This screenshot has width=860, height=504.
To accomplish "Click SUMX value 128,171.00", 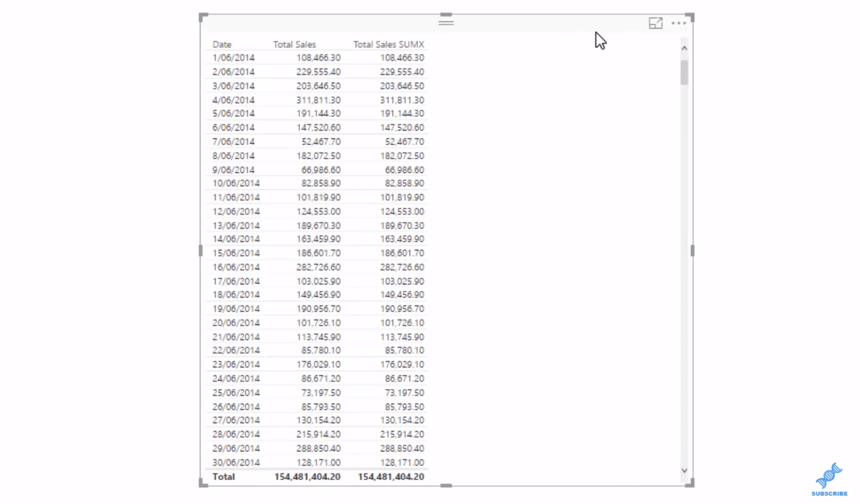I will click(x=402, y=462).
